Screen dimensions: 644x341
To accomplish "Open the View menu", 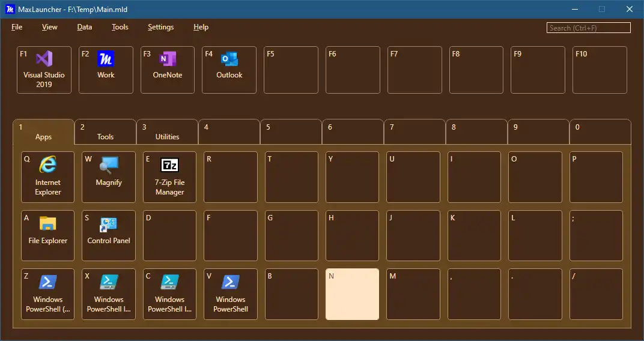I will pyautogui.click(x=50, y=27).
